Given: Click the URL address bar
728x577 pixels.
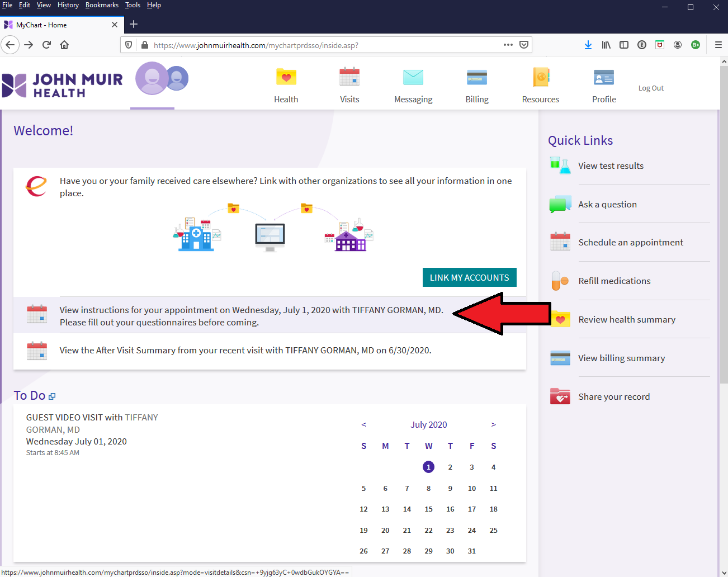Looking at the screenshot, I should point(326,45).
